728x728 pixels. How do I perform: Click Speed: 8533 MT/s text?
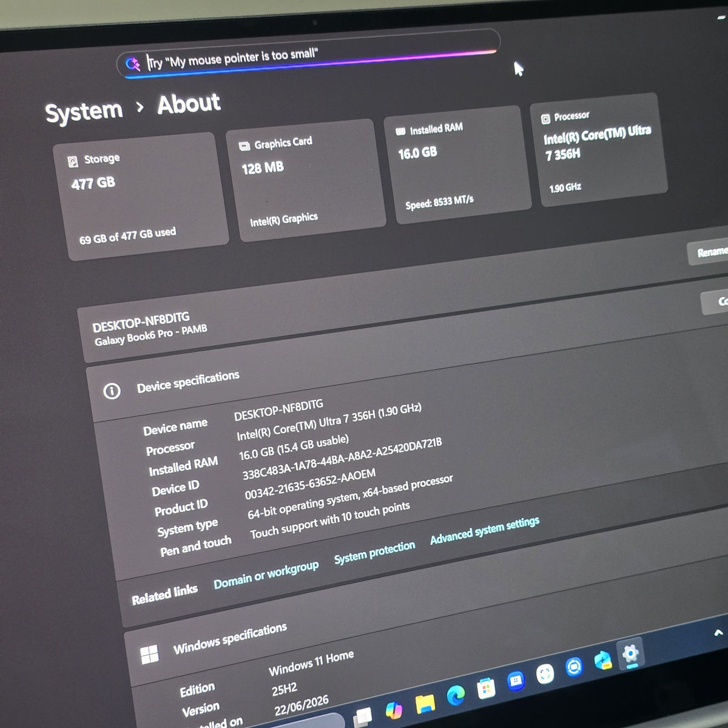[x=439, y=203]
